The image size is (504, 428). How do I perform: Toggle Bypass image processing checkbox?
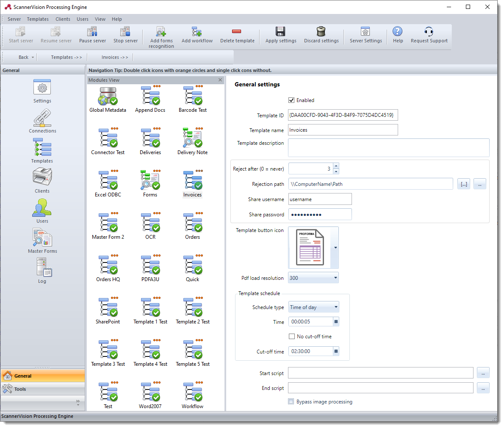[x=291, y=402]
